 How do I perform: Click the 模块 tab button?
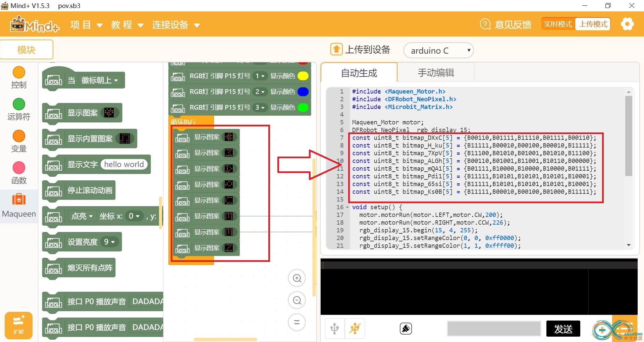tap(26, 50)
